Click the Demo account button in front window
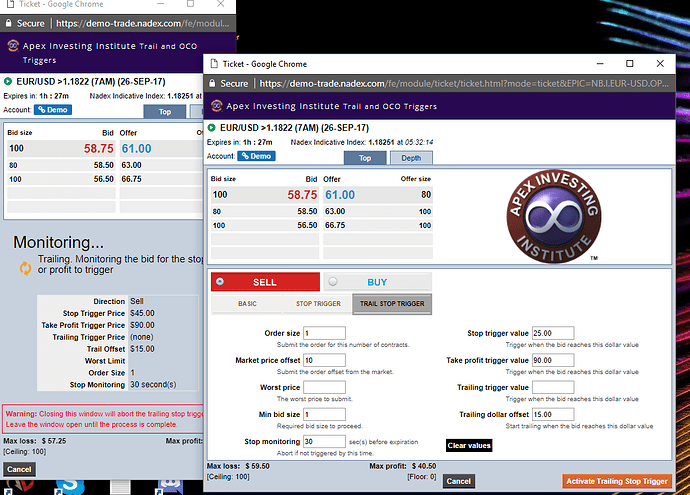Image resolution: width=690 pixels, height=495 pixels. (x=256, y=156)
